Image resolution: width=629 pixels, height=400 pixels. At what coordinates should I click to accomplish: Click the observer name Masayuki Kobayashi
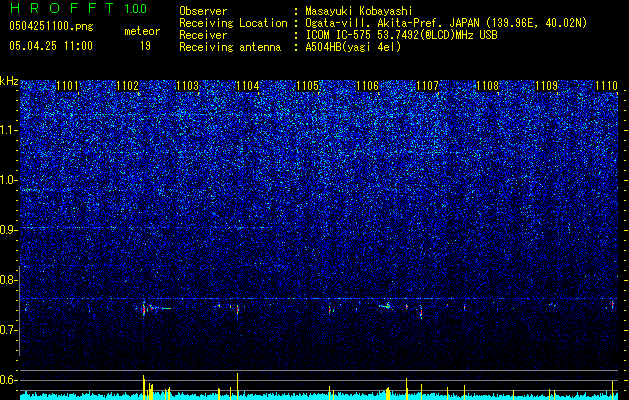click(359, 11)
